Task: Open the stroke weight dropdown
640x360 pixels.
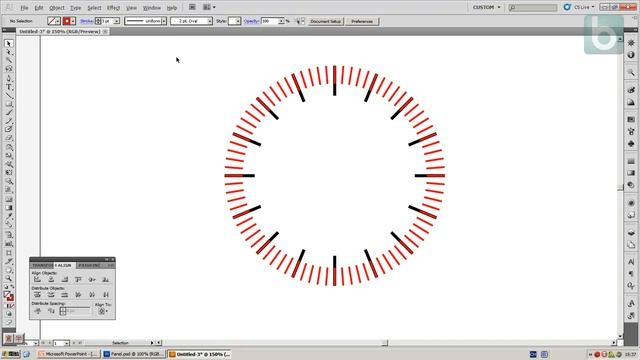Action: 116,21
